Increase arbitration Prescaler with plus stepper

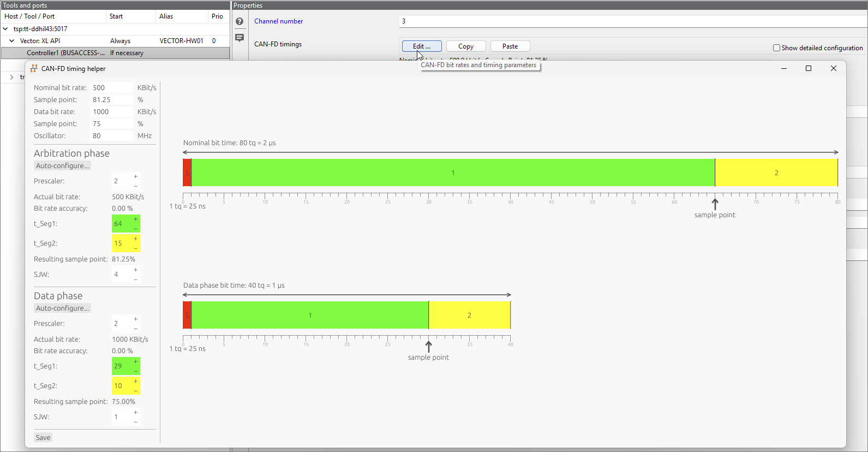[x=136, y=177]
